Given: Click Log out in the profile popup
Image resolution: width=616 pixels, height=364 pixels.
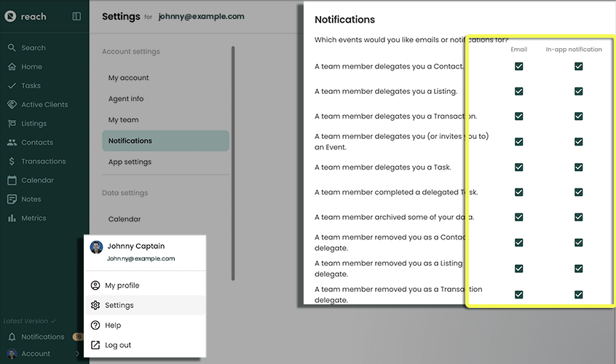Looking at the screenshot, I should tap(118, 345).
